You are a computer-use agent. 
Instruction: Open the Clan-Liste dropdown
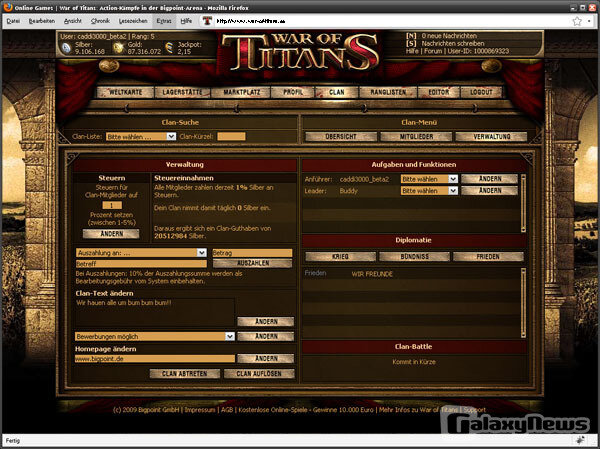pyautogui.click(x=141, y=137)
